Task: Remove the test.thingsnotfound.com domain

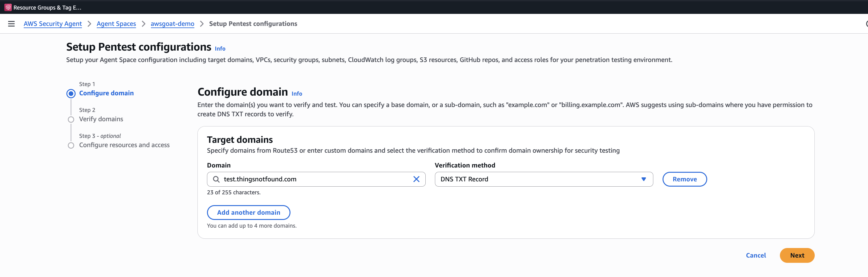Action: click(684, 179)
